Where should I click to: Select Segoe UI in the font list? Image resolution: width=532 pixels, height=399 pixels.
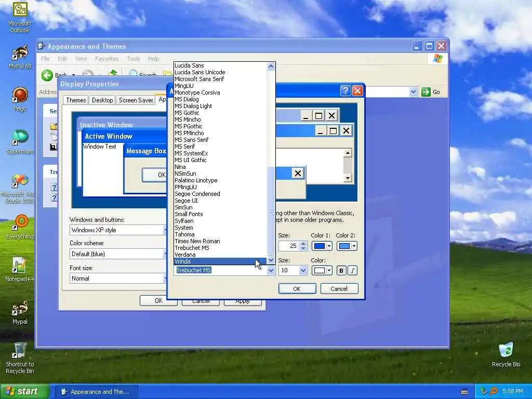tap(220, 201)
